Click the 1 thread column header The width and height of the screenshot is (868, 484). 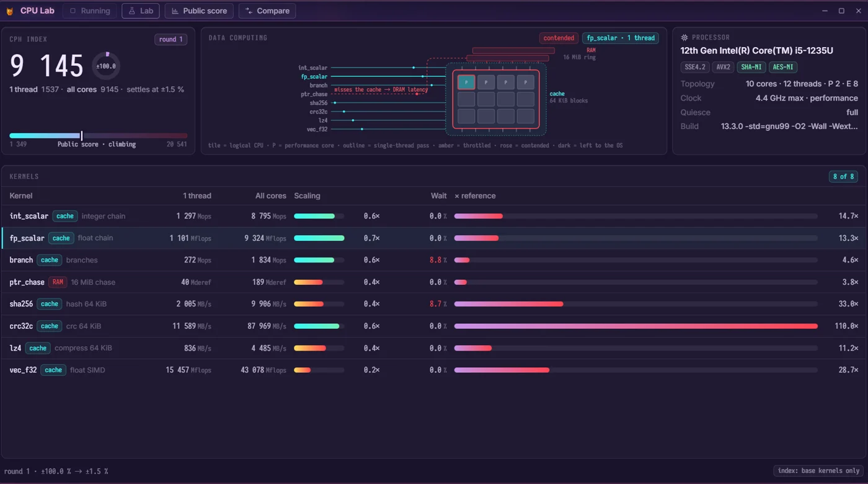pos(197,195)
